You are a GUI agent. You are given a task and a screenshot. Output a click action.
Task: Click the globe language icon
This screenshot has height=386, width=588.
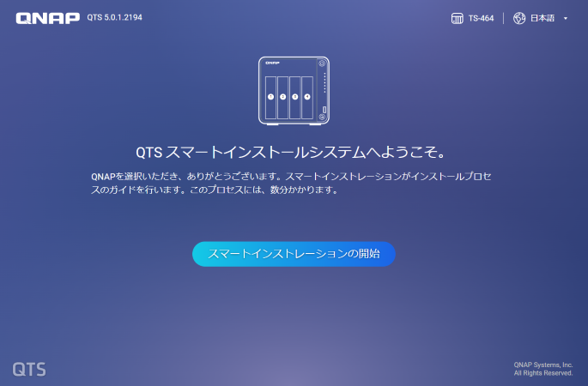(x=519, y=18)
